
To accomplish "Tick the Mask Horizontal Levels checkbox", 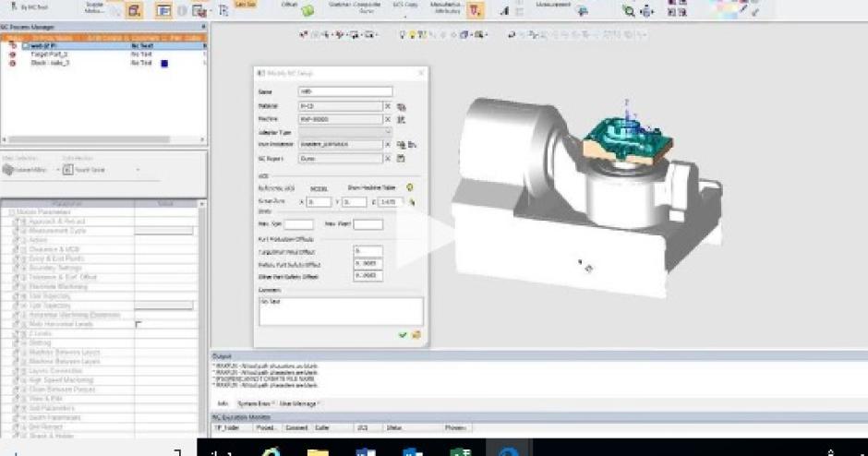I will 139,324.
